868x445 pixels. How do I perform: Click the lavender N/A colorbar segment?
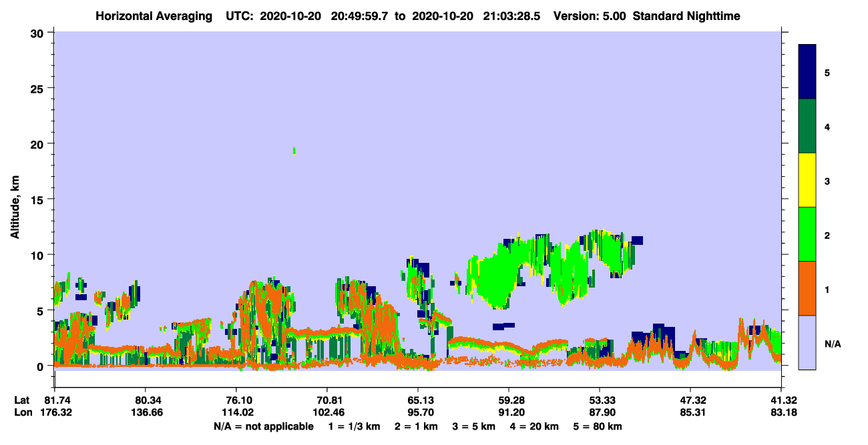(807, 342)
